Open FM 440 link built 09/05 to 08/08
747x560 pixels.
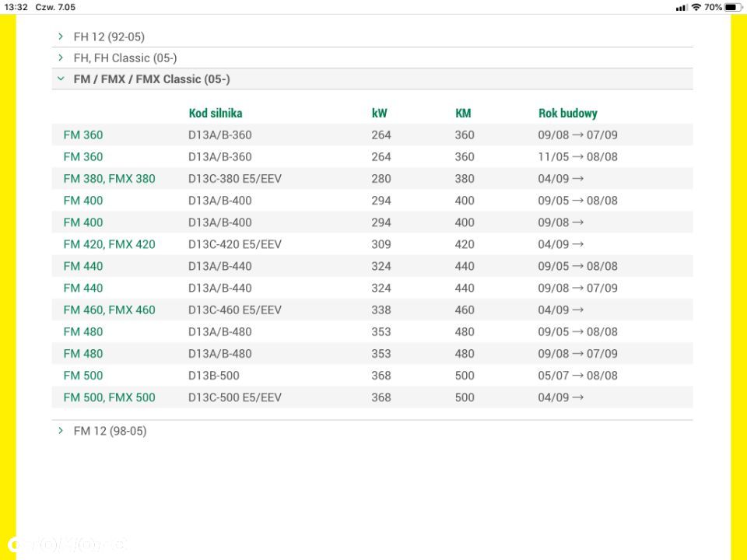click(x=83, y=266)
